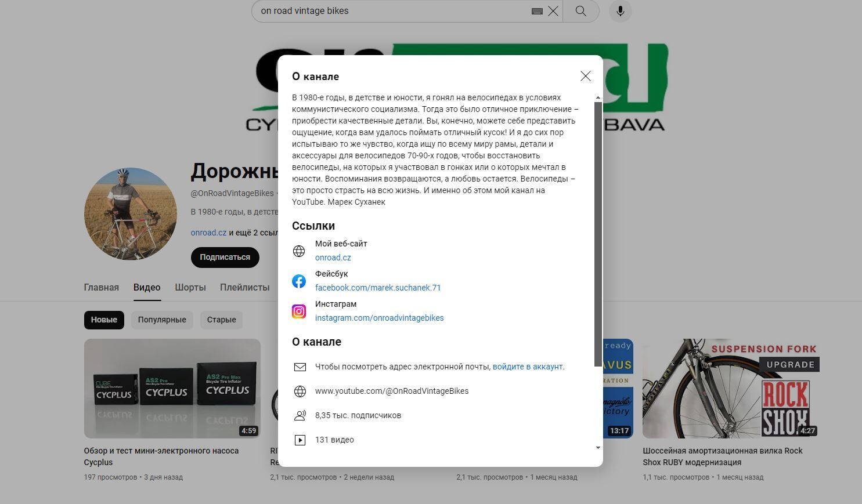This screenshot has height=504, width=862.
Task: Click the Facebook logo icon
Action: click(x=299, y=281)
